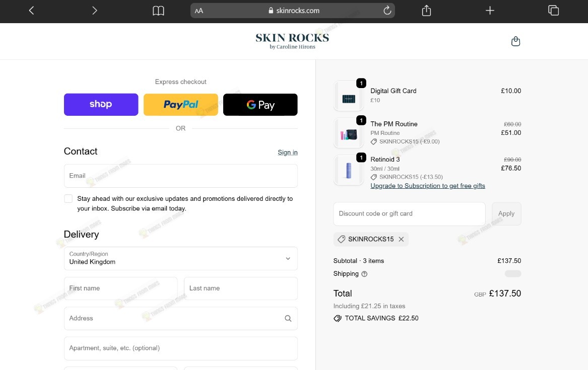Focus the Apartment, suite, etc. field

coord(181,348)
